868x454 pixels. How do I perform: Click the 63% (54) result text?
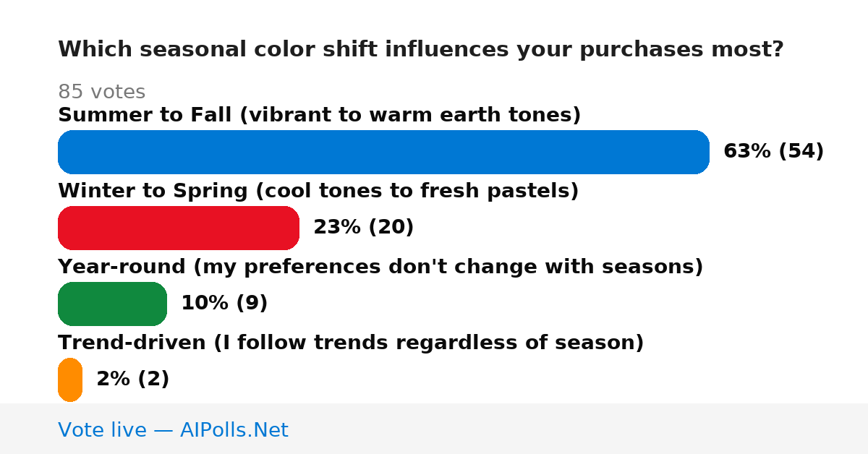774,152
